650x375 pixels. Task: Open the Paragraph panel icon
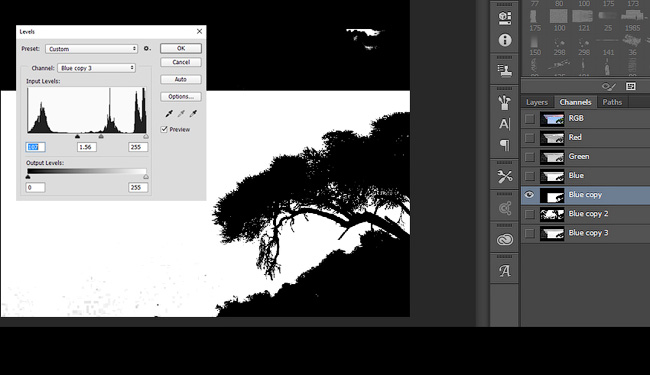pos(504,145)
